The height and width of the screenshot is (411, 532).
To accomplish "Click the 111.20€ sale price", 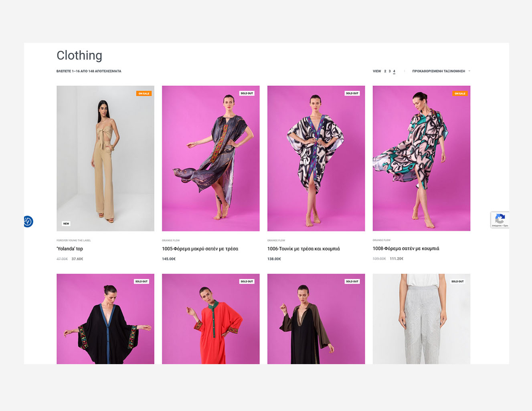I will tap(396, 258).
